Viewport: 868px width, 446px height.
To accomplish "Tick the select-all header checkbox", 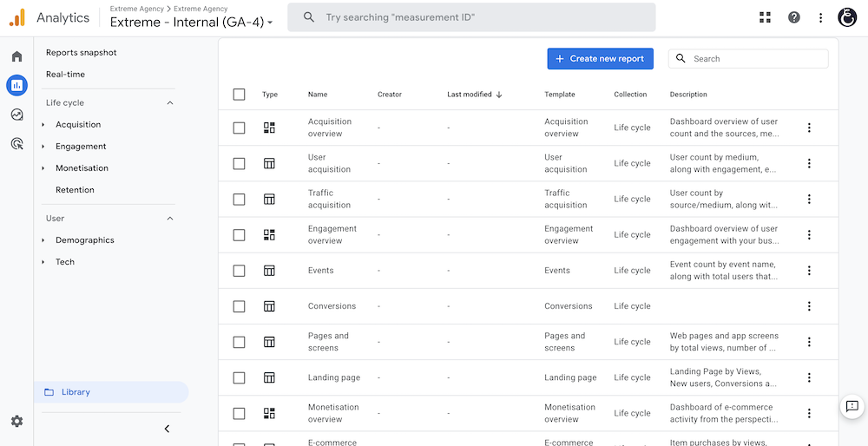I will [x=239, y=95].
